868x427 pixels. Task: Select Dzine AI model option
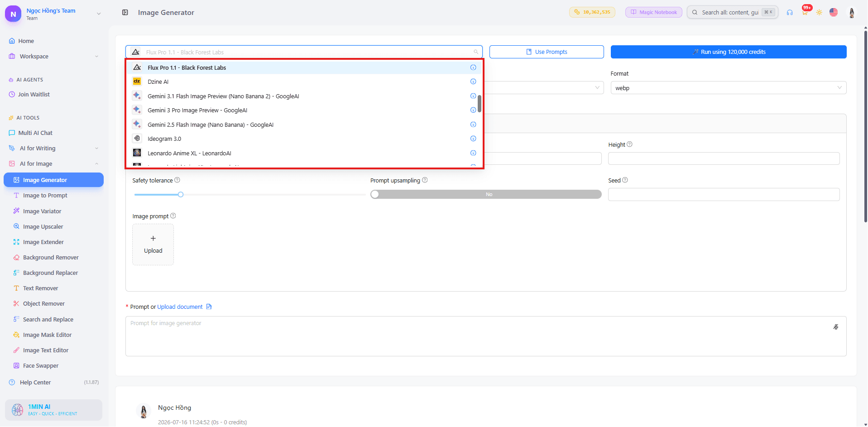click(x=303, y=82)
